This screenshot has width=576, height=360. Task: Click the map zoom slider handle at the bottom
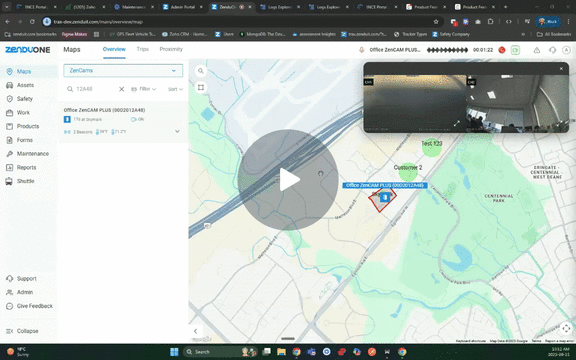click(288, 339)
